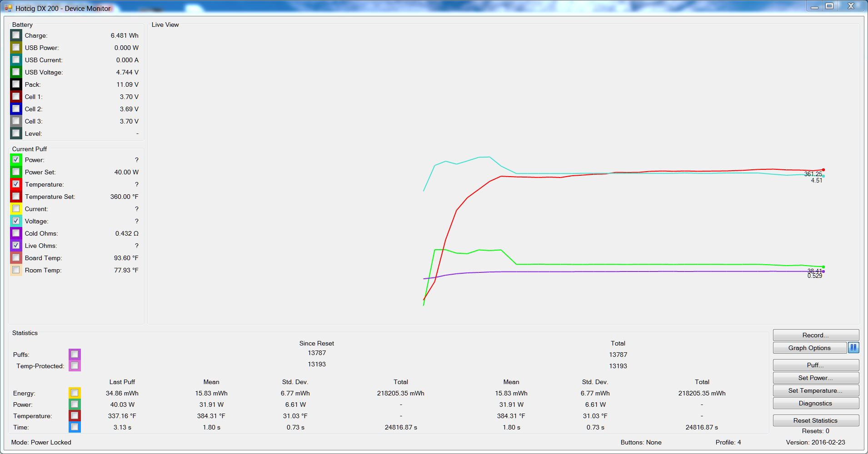
Task: Enable the Charge checkbox in Battery panel
Action: [16, 35]
